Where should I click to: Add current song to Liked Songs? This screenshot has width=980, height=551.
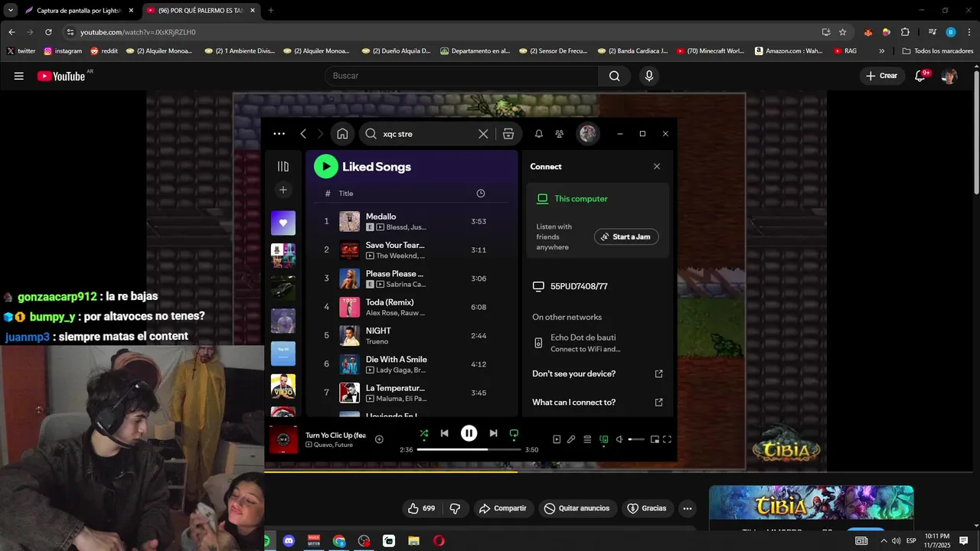pyautogui.click(x=379, y=439)
